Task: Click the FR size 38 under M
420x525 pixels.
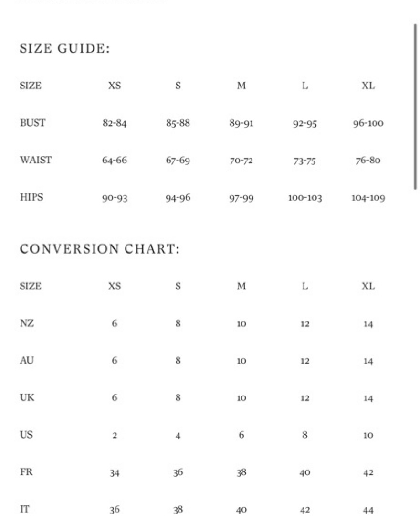Action: tap(241, 472)
